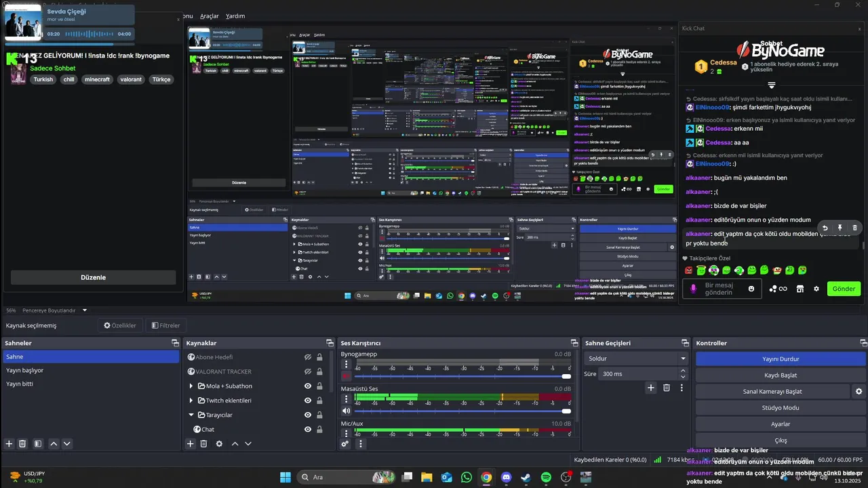
Task: Adjust Masaüstü Ses volume slider
Action: 566,411
